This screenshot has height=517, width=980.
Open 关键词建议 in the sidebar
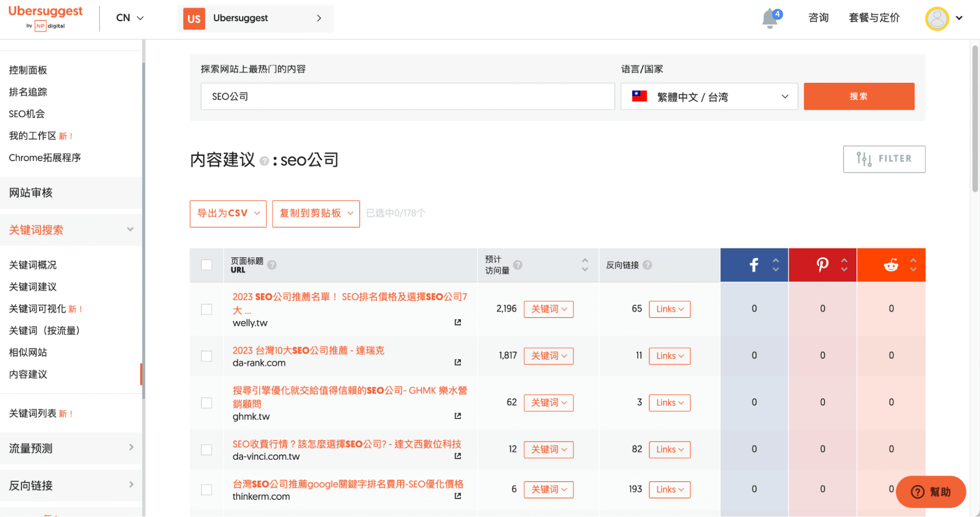(x=33, y=287)
